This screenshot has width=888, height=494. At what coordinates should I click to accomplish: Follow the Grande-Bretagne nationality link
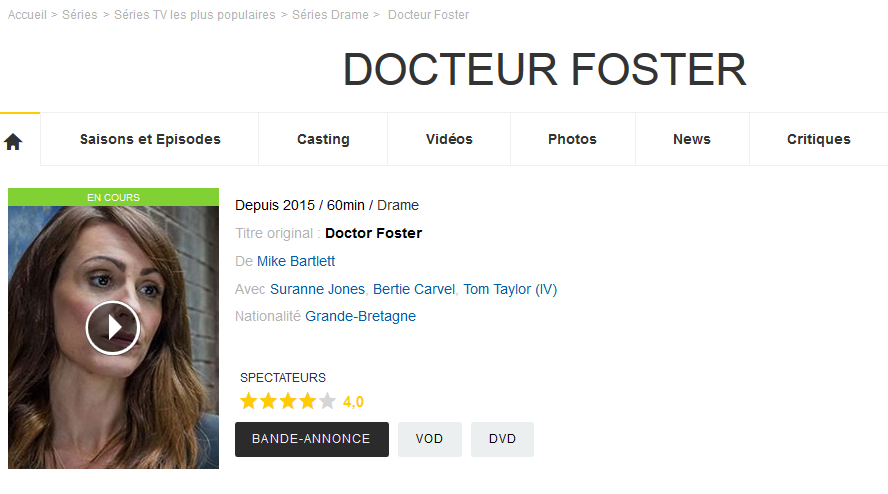click(x=360, y=316)
